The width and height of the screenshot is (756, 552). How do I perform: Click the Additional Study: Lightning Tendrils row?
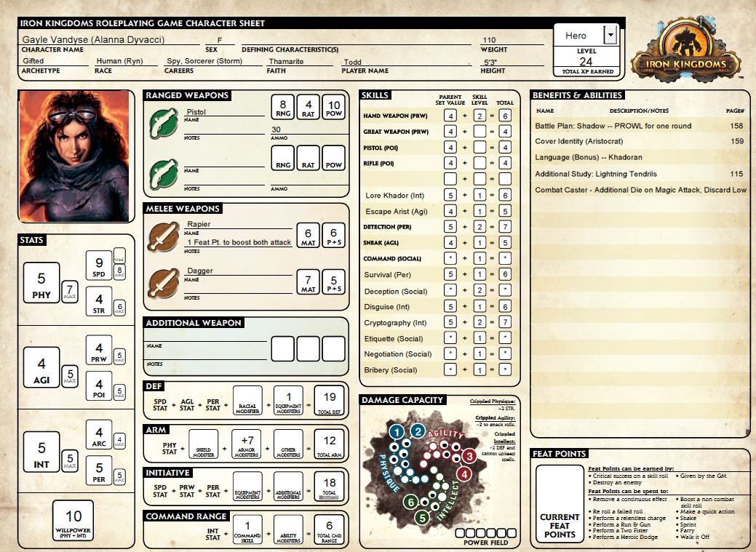pos(640,174)
